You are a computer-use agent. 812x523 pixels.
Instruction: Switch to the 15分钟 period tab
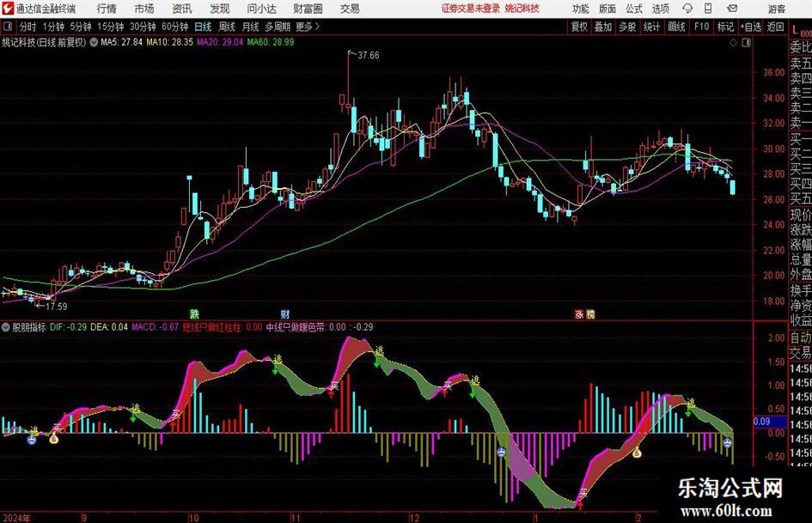point(110,27)
